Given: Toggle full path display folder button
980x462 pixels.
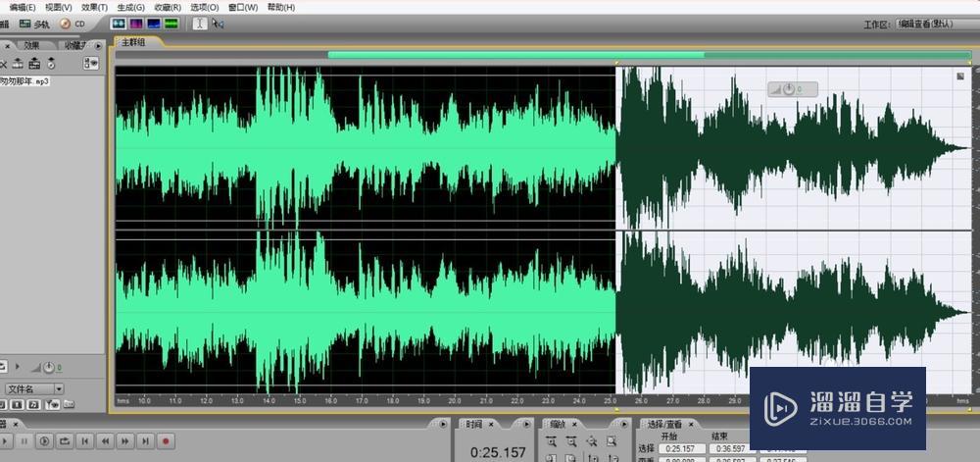Looking at the screenshot, I should pyautogui.click(x=69, y=404).
